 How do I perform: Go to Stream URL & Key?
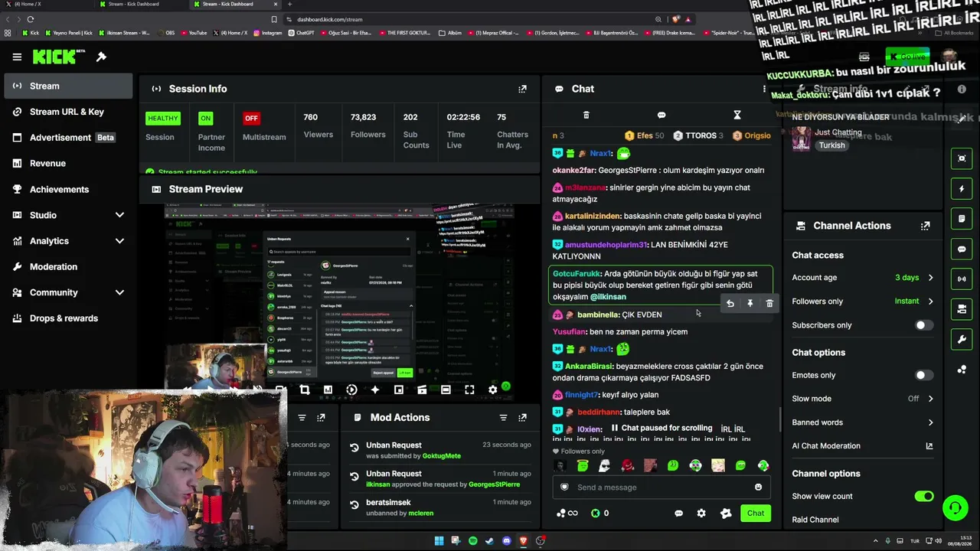coord(67,112)
